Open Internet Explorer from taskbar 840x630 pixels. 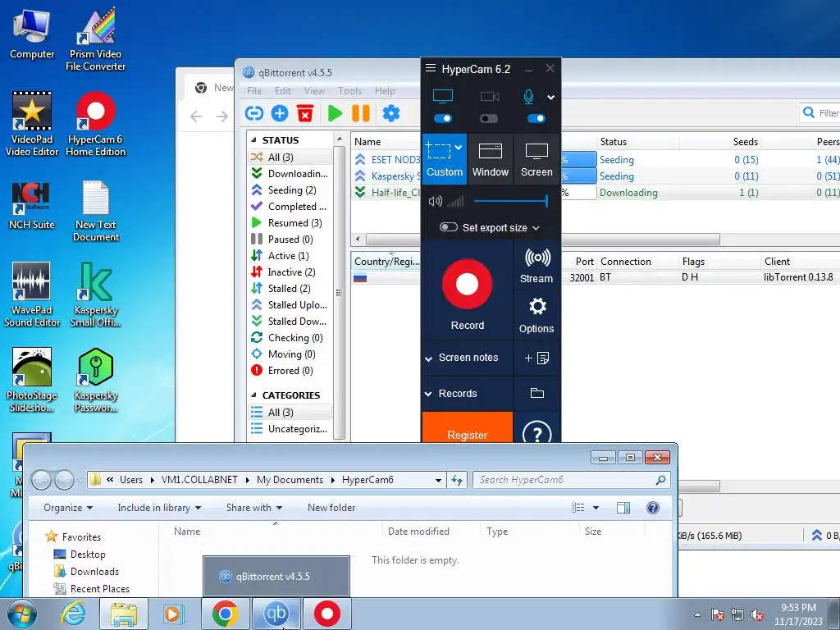[x=73, y=614]
